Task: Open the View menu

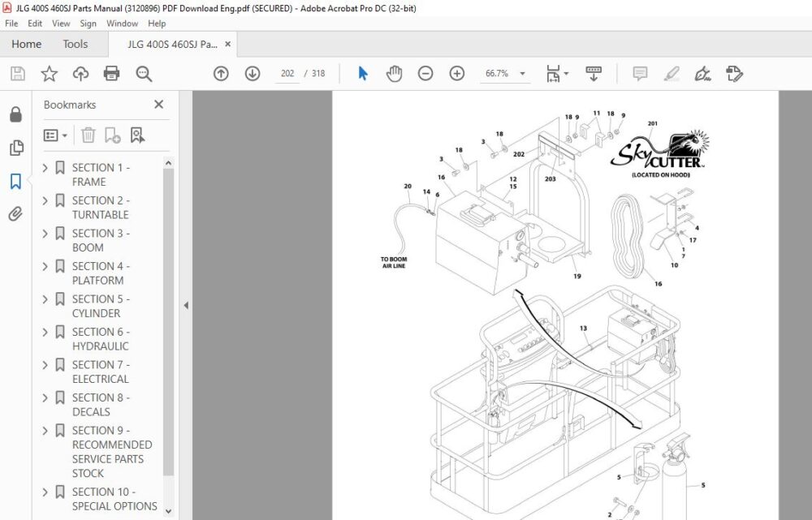Action: [61, 24]
